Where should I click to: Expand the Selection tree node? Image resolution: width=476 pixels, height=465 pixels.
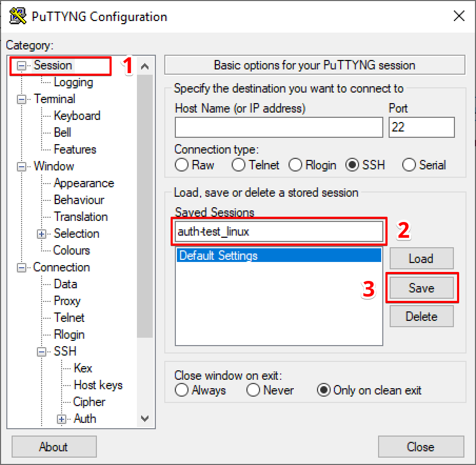(42, 234)
